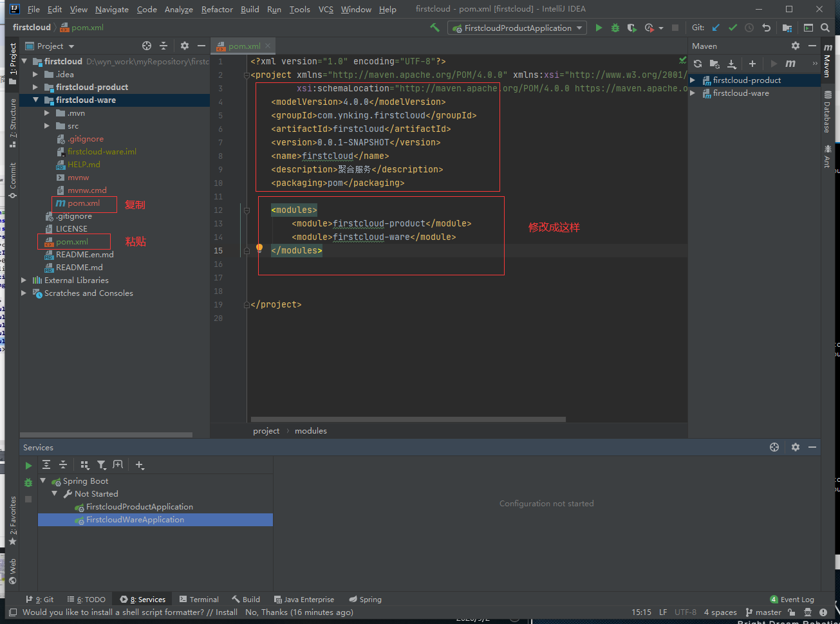Click the Build project hammer icon
Image resolution: width=840 pixels, height=624 pixels.
[435, 28]
